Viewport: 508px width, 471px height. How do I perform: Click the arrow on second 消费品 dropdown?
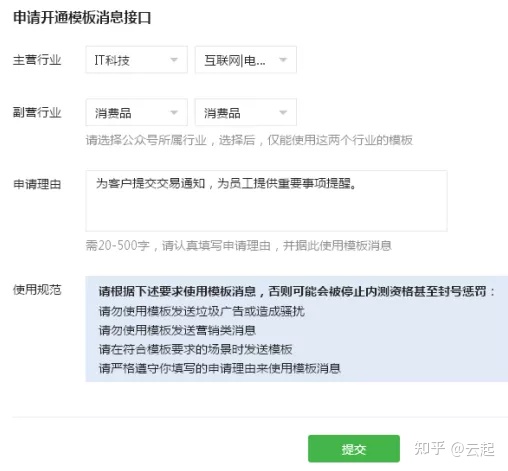[x=283, y=112]
